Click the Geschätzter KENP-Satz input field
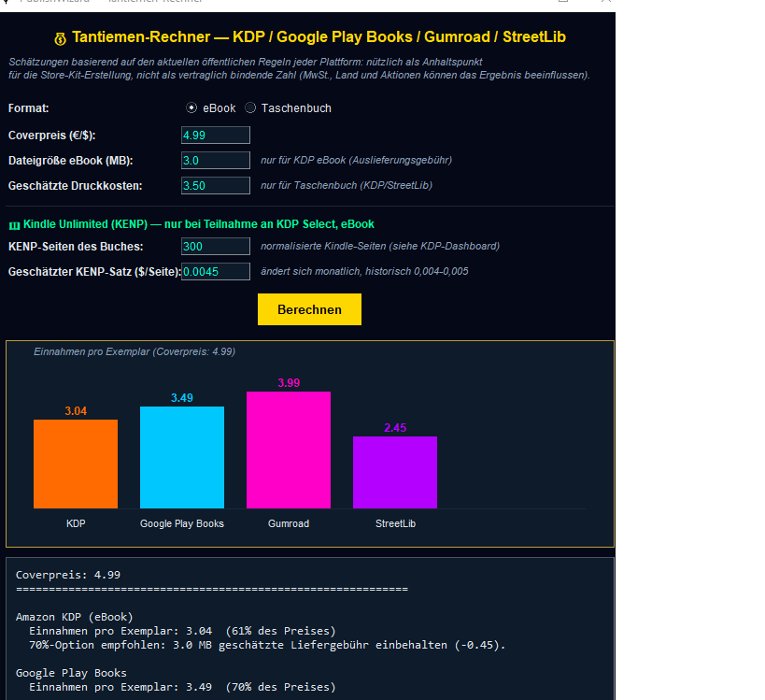The height and width of the screenshot is (700, 765). (x=216, y=272)
